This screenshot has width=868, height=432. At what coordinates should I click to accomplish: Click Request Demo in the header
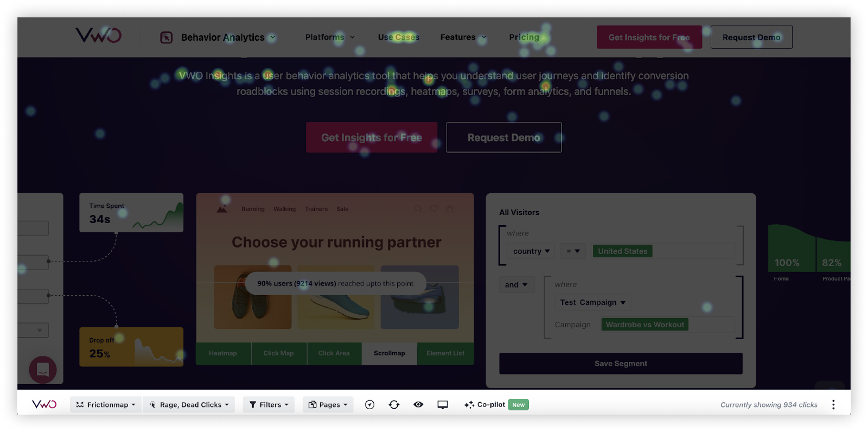751,37
